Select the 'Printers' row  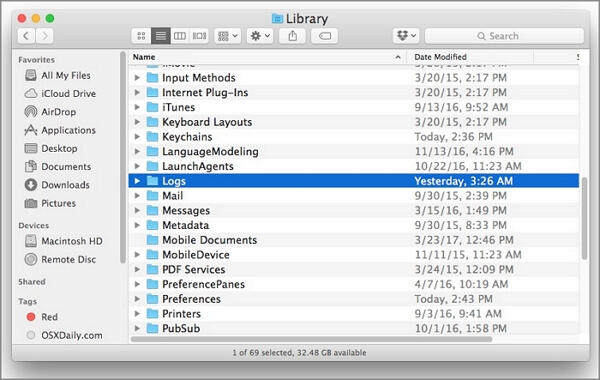coord(354,314)
